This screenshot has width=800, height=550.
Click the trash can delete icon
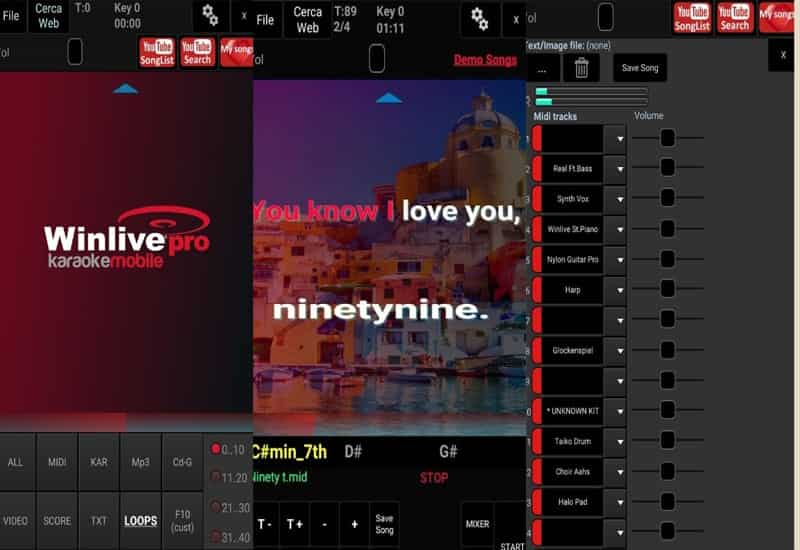click(581, 68)
